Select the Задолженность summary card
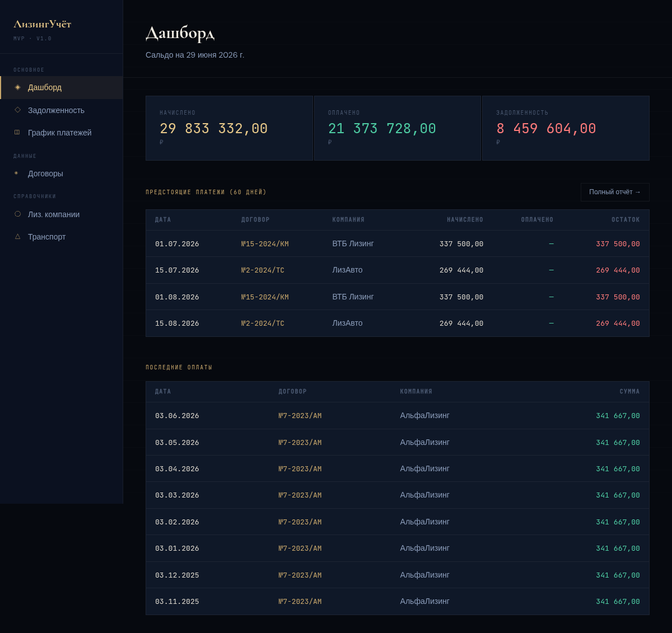This screenshot has height=633, width=672. pyautogui.click(x=566, y=128)
